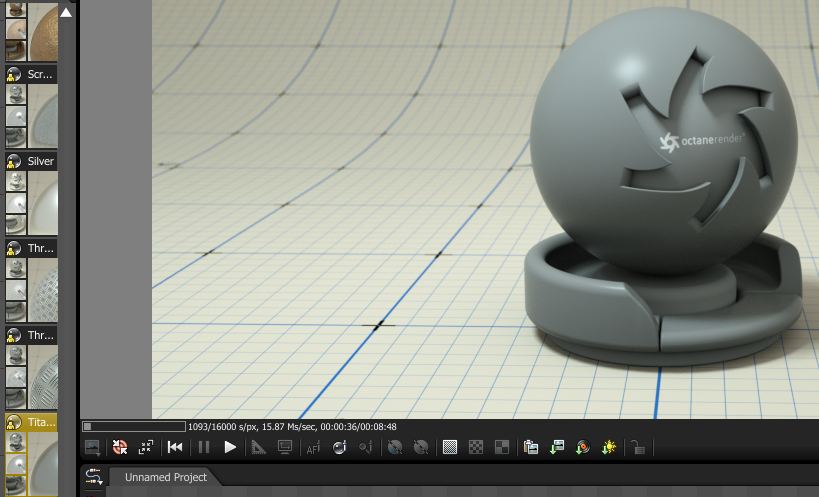Select the sphere picker with info mark
Image resolution: width=819 pixels, height=497 pixels.
(340, 447)
